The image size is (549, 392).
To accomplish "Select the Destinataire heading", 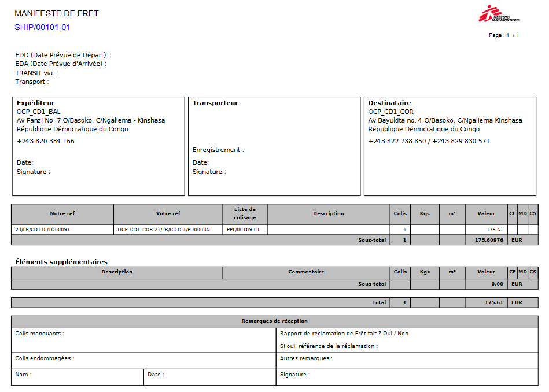I will (389, 103).
